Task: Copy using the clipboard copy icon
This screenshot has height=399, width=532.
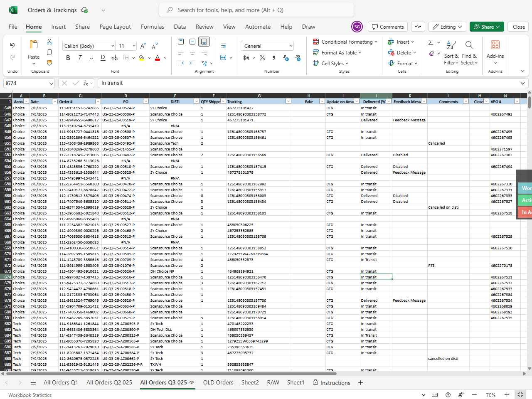Action: pos(49,52)
